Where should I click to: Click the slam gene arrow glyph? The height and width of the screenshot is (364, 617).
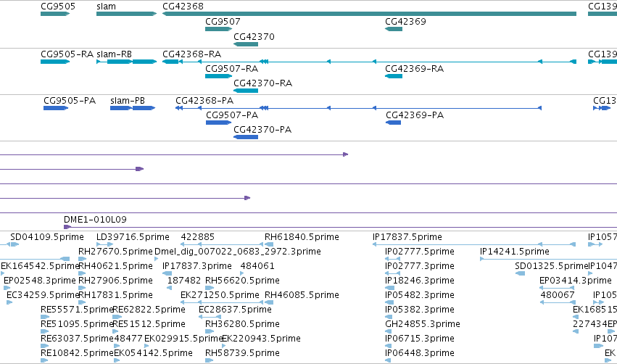[x=126, y=14]
